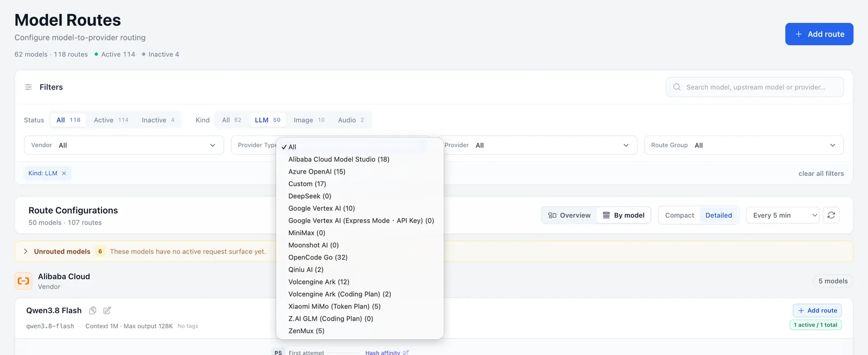Choose Qiniu AI (2) option
Viewport: 868px width, 355px height.
click(x=360, y=270)
